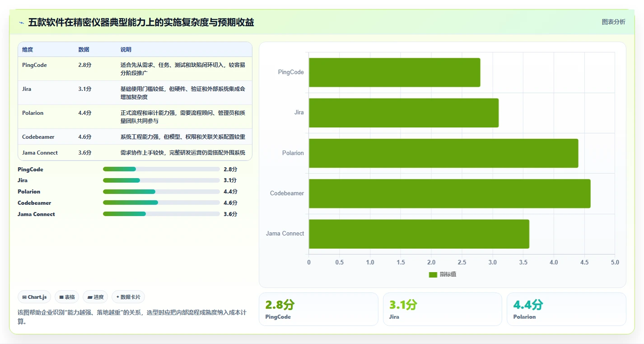Viewport: 644px width, 344px height.
Task: Select the 进度 tag chip
Action: pyautogui.click(x=95, y=297)
